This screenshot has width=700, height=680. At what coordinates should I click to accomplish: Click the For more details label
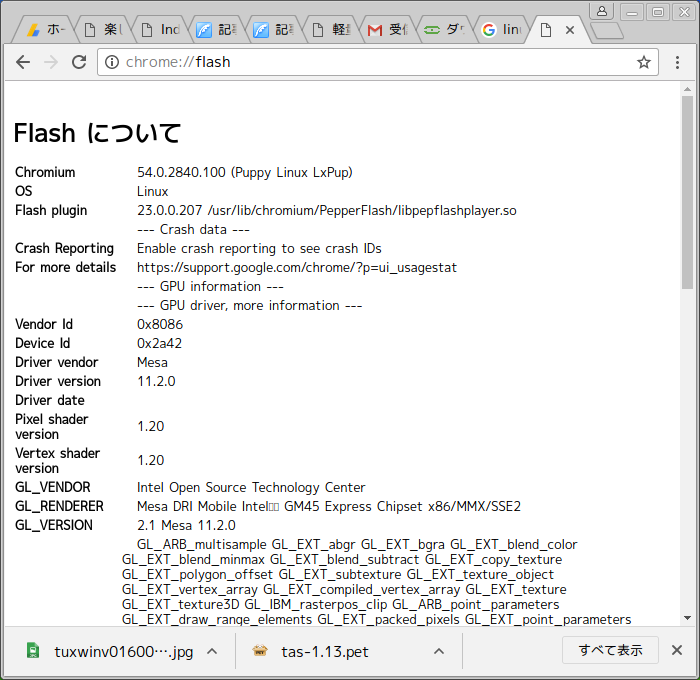pyautogui.click(x=66, y=267)
